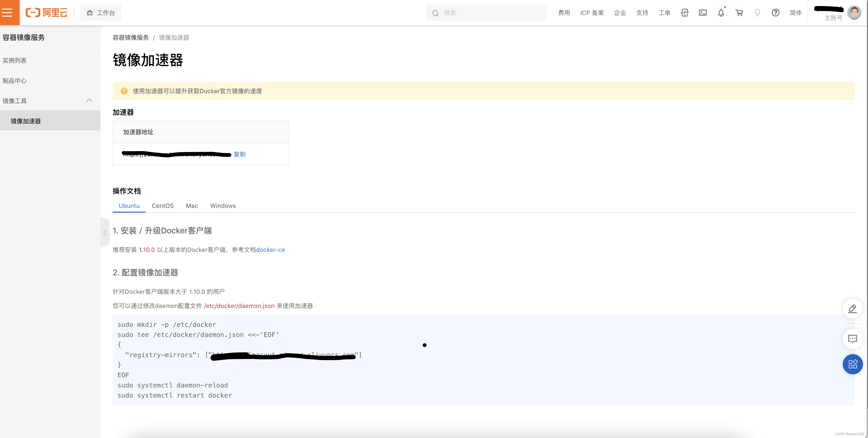Click the 容器镜像服务 sidebar title
Image resolution: width=868 pixels, height=438 pixels.
(x=23, y=37)
